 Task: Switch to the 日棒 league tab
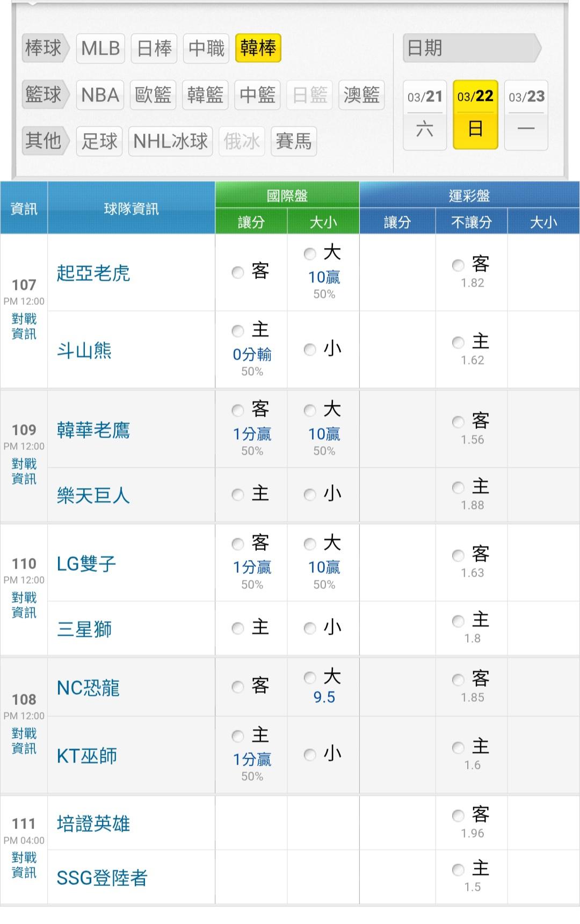point(154,48)
